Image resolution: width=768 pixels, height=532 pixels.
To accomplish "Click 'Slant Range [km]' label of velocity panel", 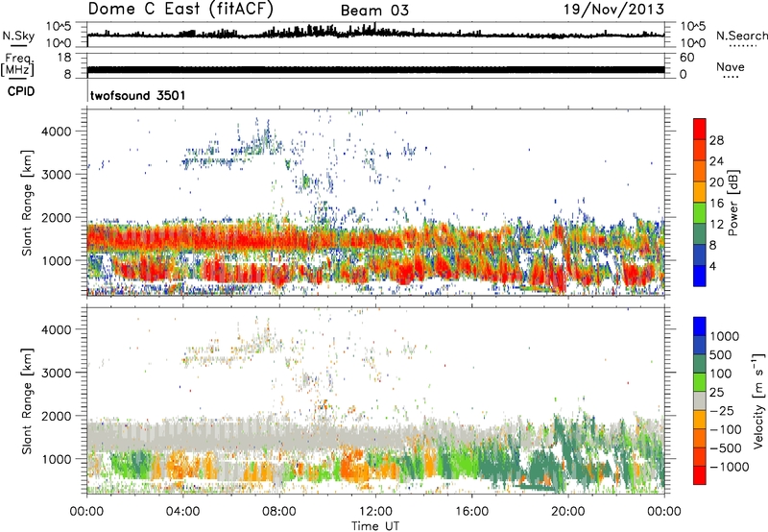I will [27, 400].
